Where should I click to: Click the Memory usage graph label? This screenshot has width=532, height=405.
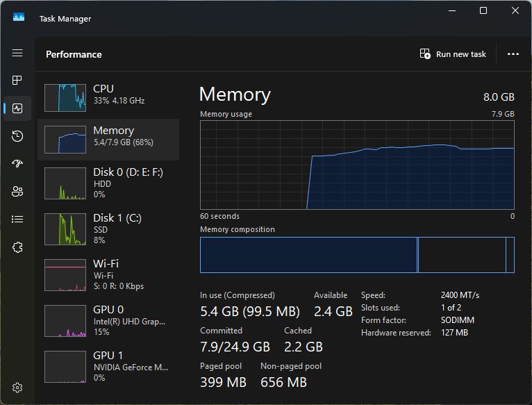click(226, 114)
